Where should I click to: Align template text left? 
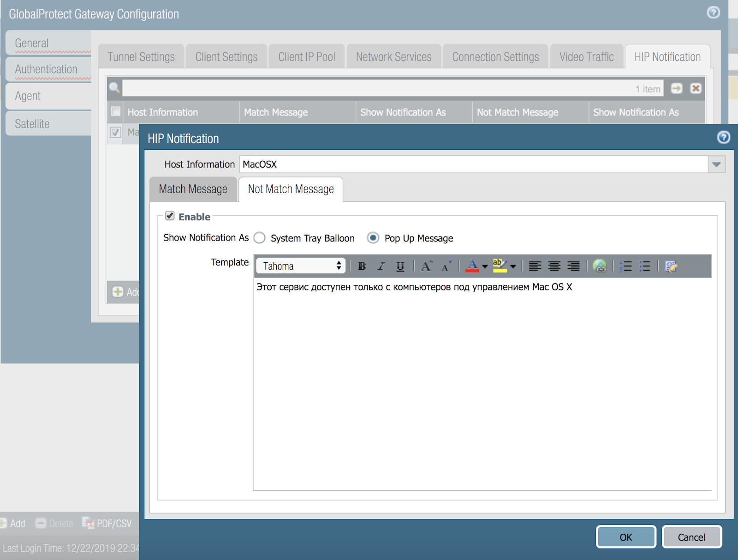(535, 266)
